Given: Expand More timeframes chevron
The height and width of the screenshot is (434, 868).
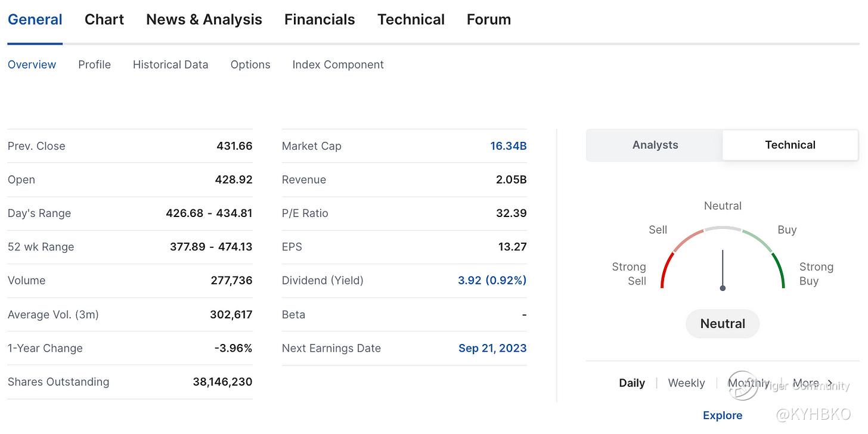Looking at the screenshot, I should click(x=830, y=383).
